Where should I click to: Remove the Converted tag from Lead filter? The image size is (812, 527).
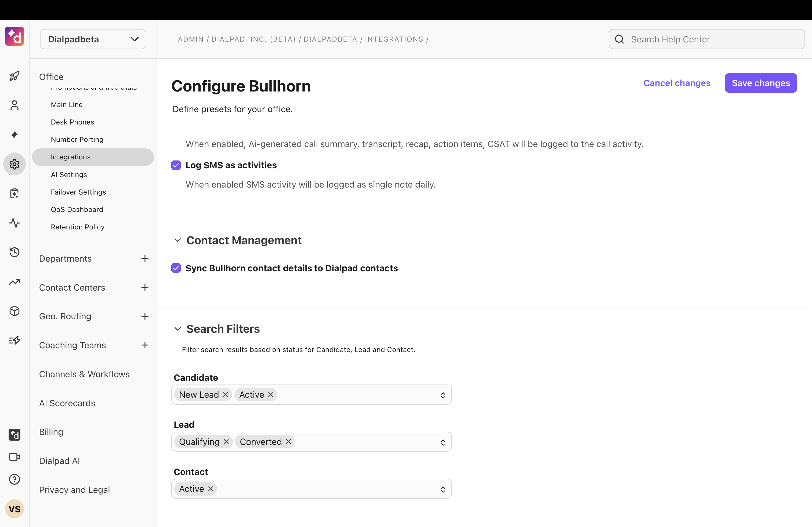pyautogui.click(x=288, y=441)
